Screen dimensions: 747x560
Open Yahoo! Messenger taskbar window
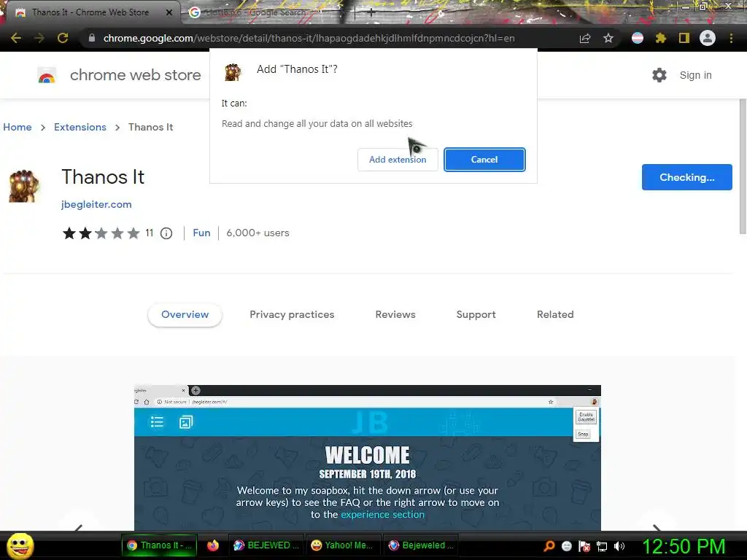point(344,545)
